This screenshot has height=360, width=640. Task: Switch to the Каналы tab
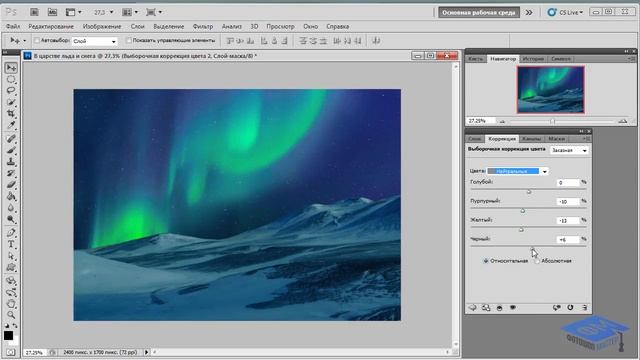click(x=531, y=139)
